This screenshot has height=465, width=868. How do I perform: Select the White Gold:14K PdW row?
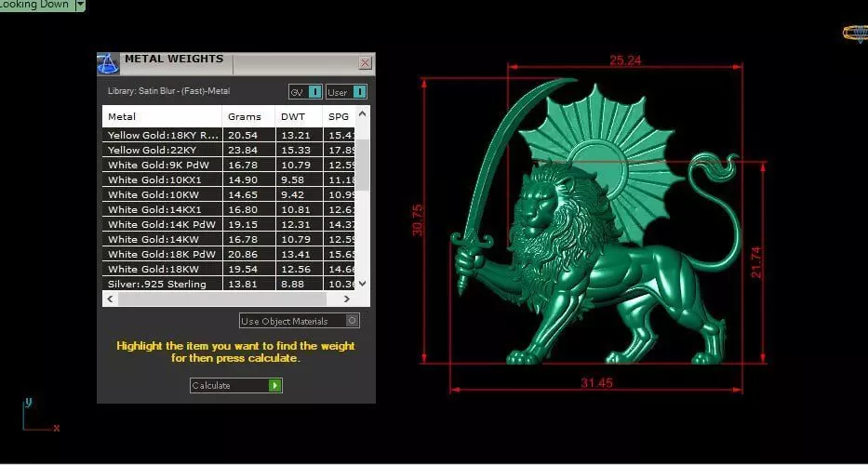click(229, 225)
